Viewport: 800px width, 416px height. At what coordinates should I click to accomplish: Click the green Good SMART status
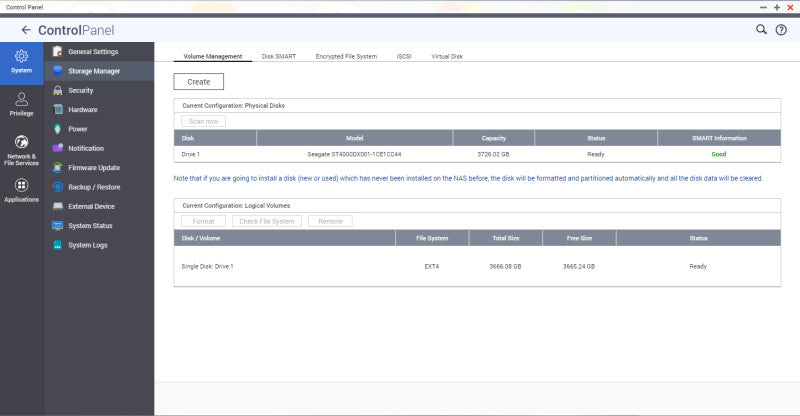(719, 154)
